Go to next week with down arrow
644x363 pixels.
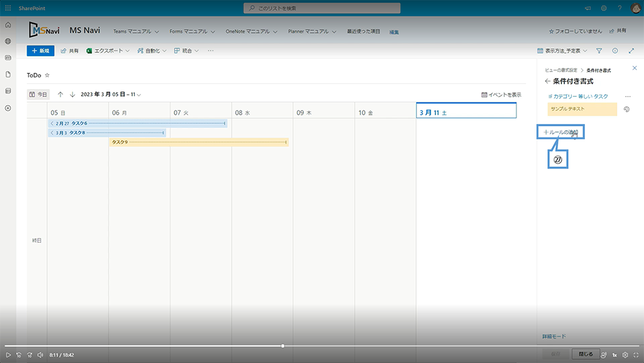72,95
